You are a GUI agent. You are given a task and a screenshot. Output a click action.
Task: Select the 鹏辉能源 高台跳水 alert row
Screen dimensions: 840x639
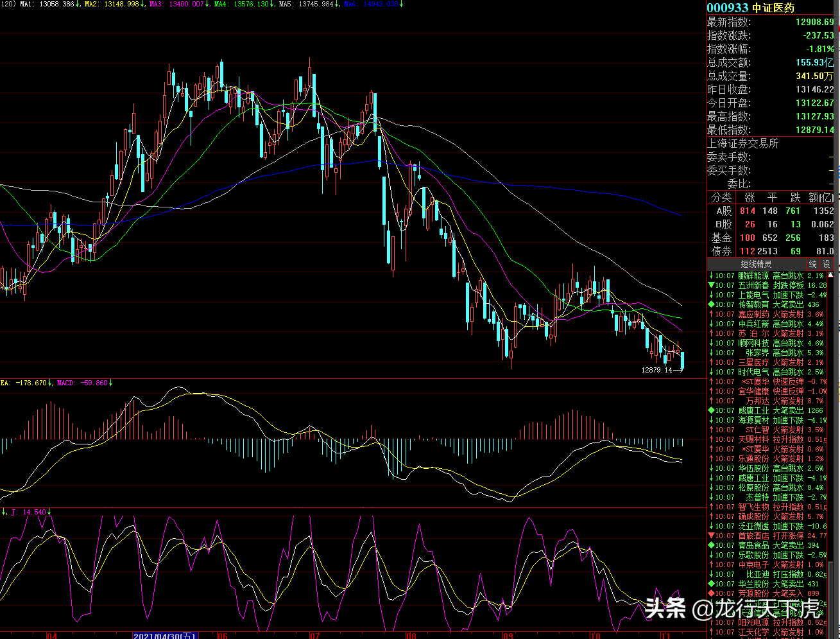click(x=767, y=276)
